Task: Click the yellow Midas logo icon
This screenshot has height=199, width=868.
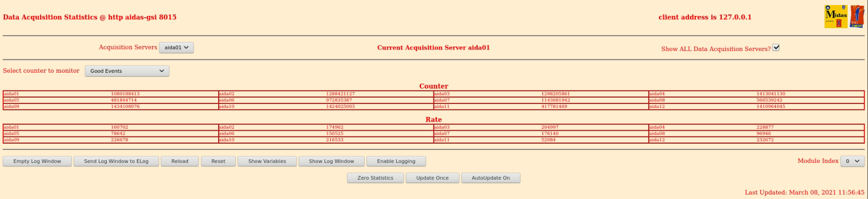Action: point(836,16)
